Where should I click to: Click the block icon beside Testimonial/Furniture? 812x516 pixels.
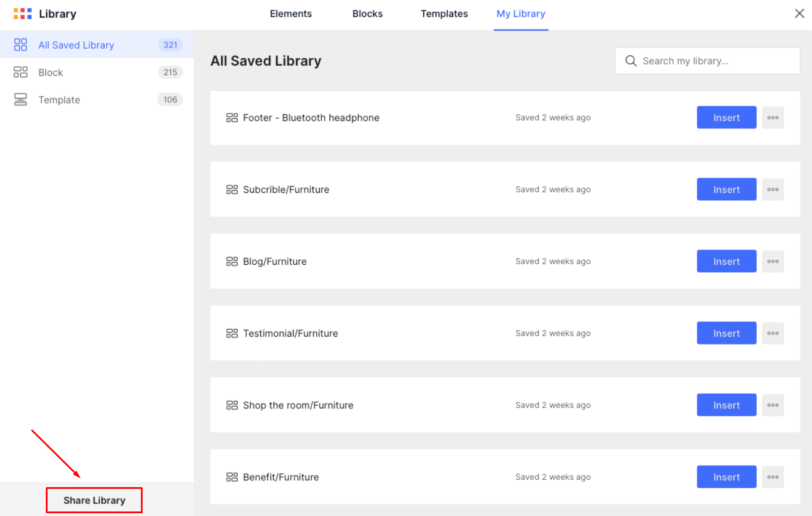[232, 333]
